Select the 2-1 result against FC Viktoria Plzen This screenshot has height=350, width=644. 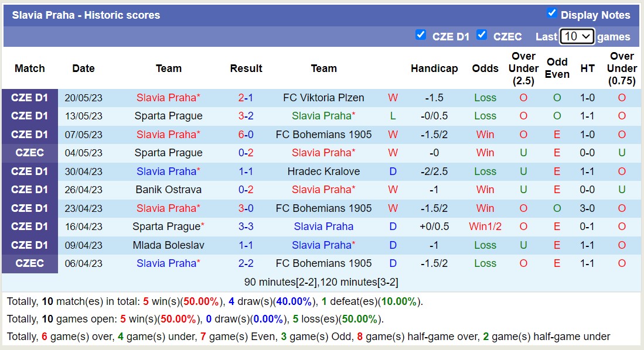[246, 98]
